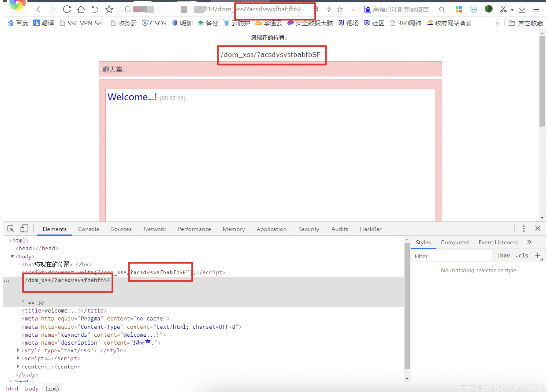The image size is (547, 392).
Task: Click the favorite star in address bar
Action: [340, 10]
